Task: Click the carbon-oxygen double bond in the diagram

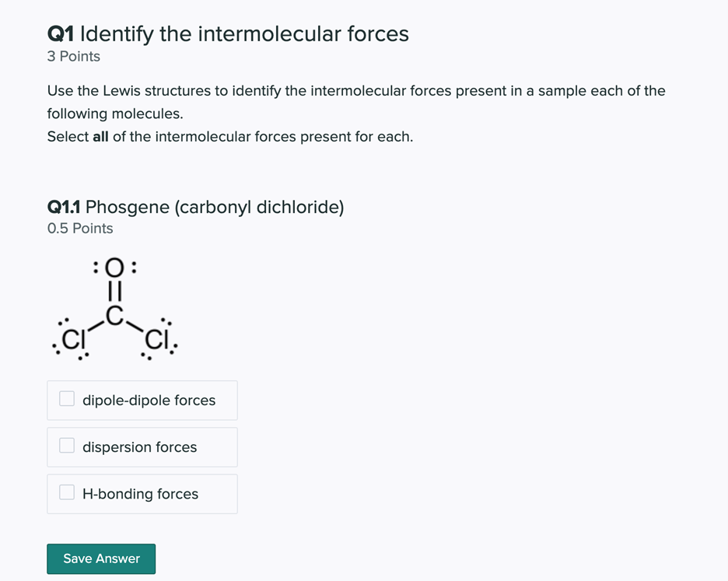Action: 114,290
